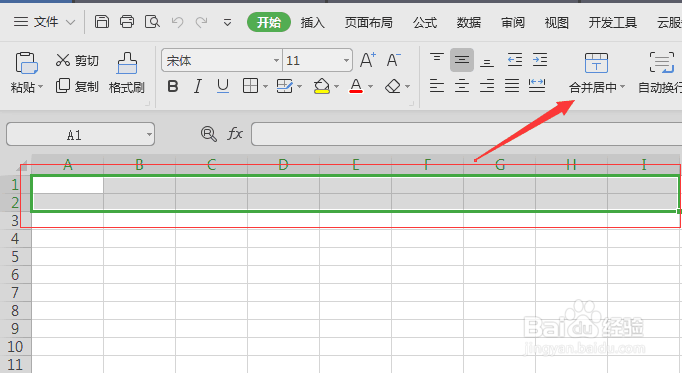Click the cell borders icon
The height and width of the screenshot is (373, 682).
pos(250,86)
